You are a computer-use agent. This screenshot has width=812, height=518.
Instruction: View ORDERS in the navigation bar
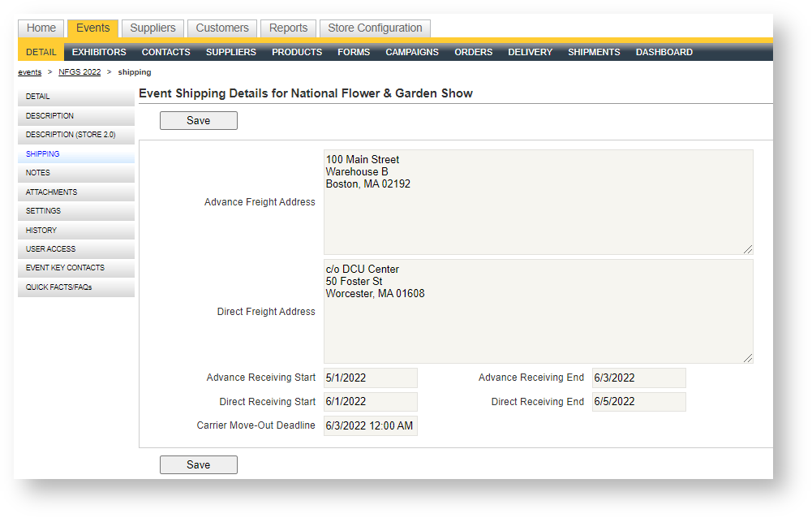[473, 52]
